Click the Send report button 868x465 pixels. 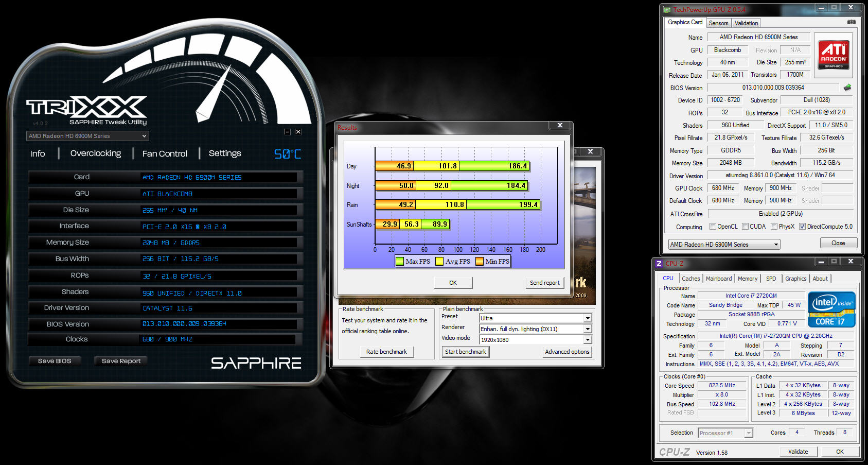544,283
